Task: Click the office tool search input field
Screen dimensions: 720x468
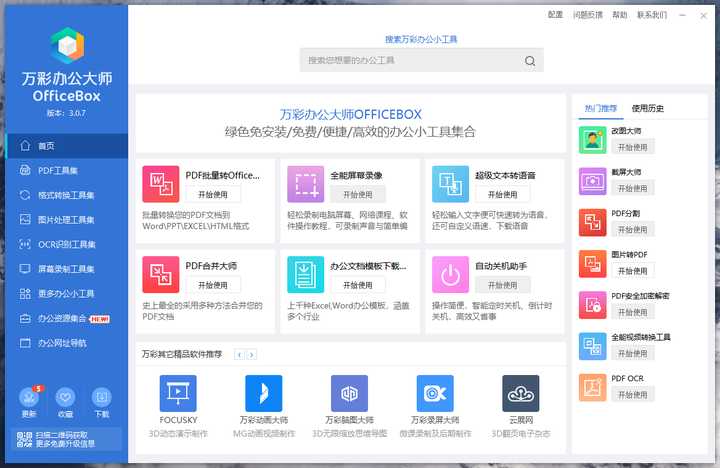Action: tap(410, 61)
